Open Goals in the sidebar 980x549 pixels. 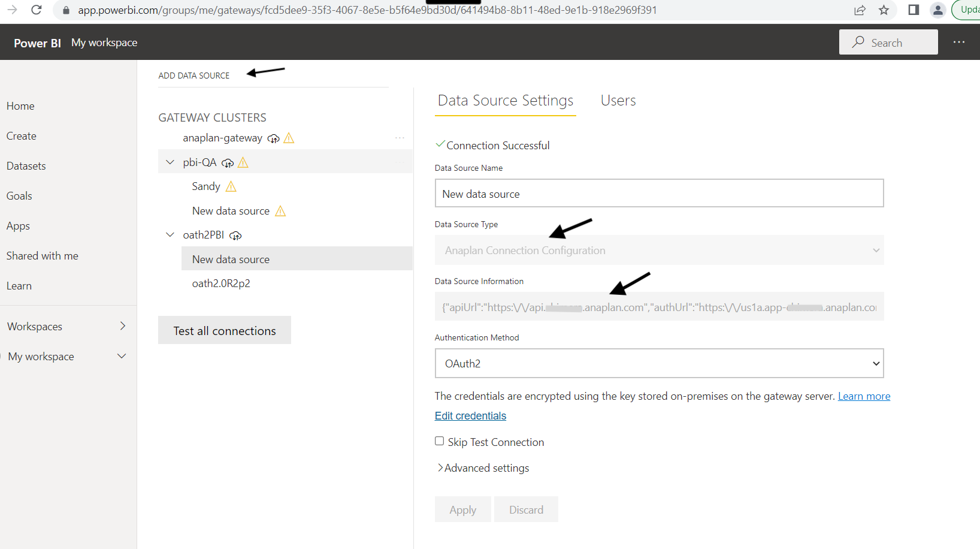[19, 196]
